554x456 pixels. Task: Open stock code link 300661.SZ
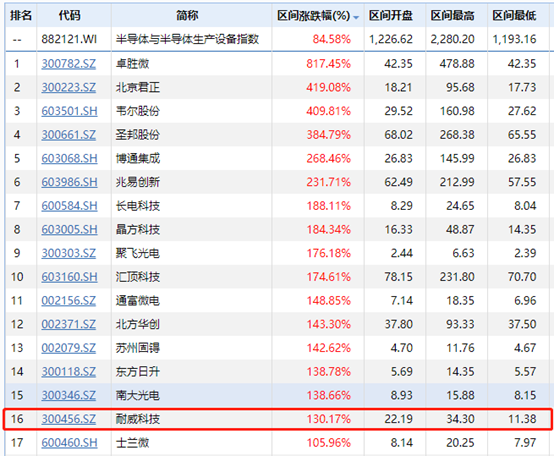tap(69, 135)
